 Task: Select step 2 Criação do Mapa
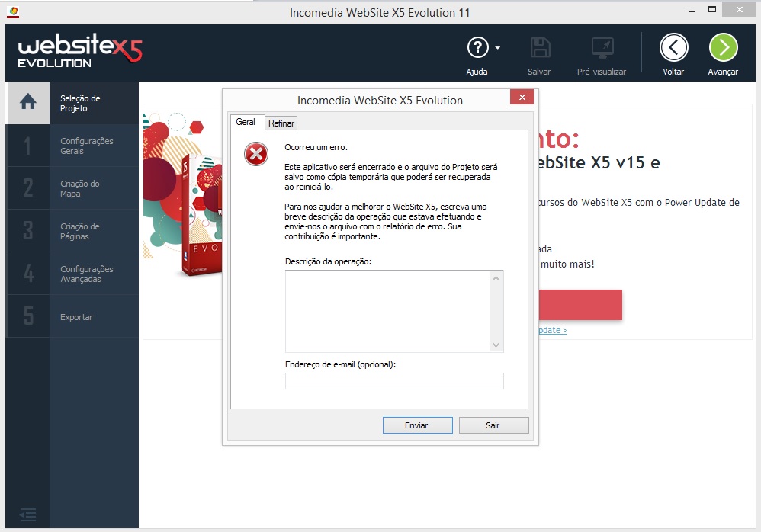coord(72,189)
